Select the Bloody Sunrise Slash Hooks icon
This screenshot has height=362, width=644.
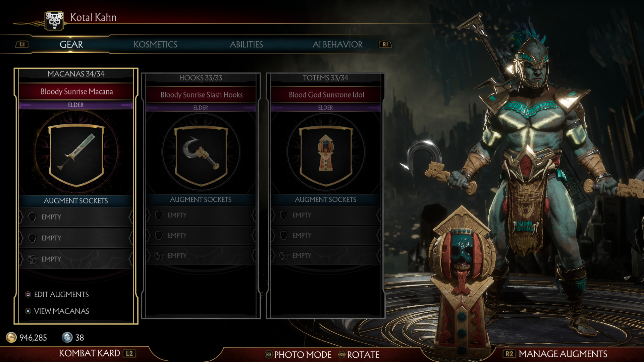pyautogui.click(x=201, y=156)
